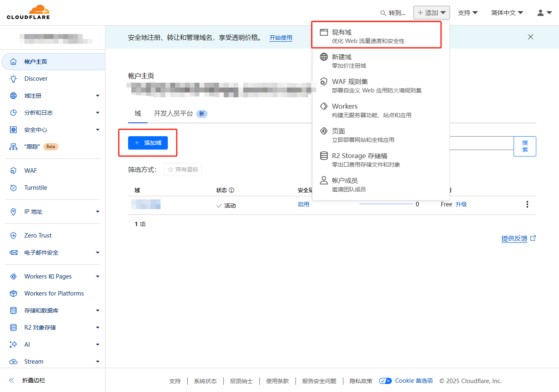Open the 帐户主页 home icon

[13, 62]
